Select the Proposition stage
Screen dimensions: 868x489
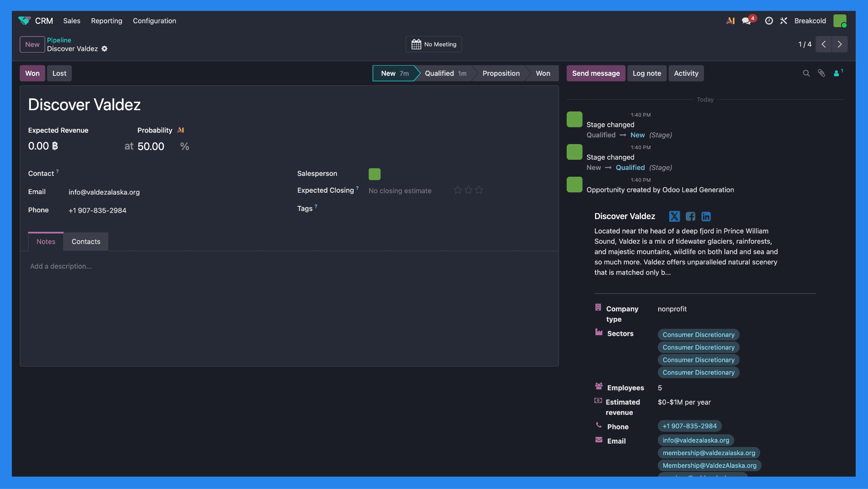(x=501, y=73)
